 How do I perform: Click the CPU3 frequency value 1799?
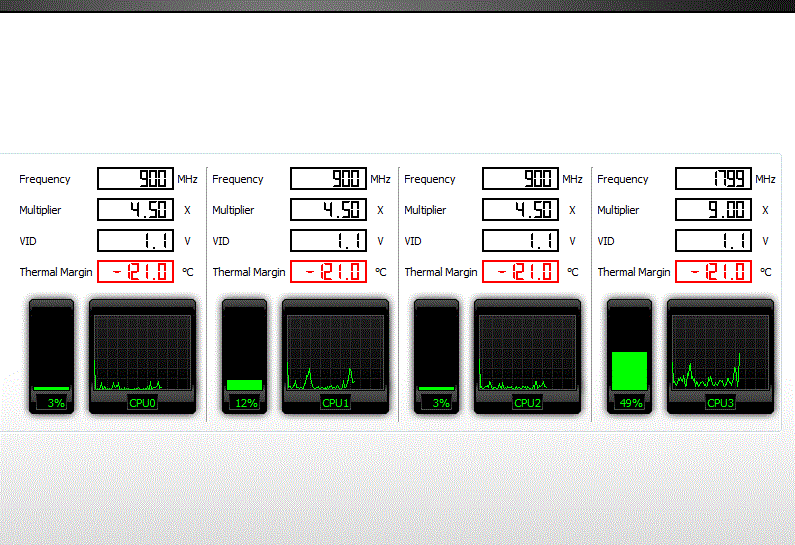click(713, 178)
